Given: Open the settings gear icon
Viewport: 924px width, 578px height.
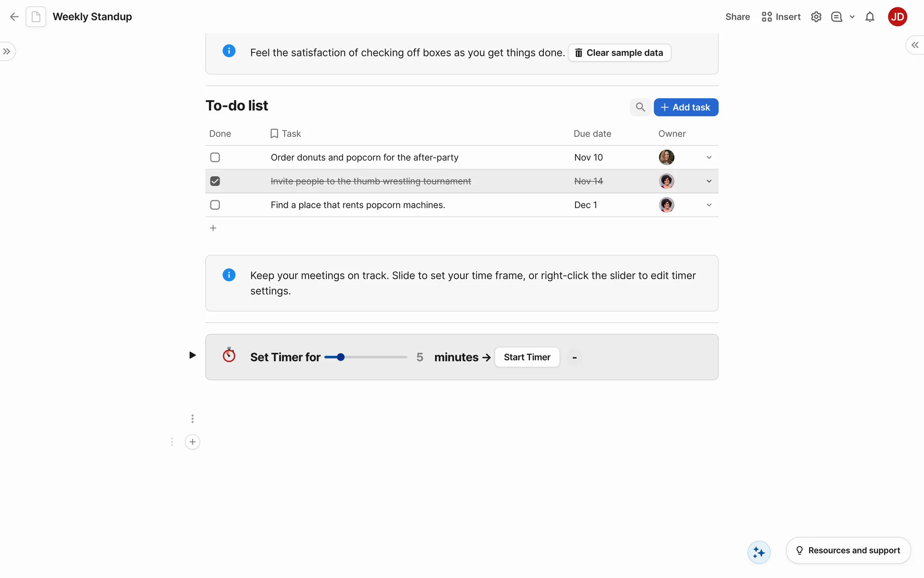Looking at the screenshot, I should [x=816, y=17].
